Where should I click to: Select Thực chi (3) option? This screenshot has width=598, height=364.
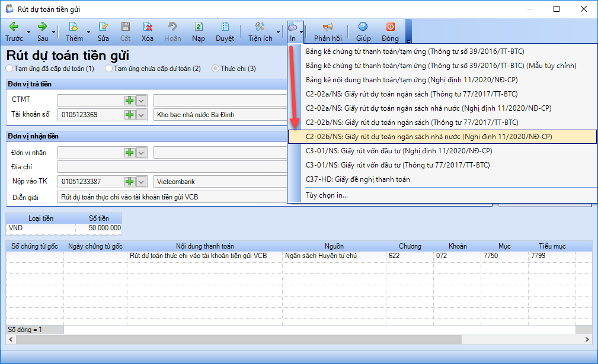[x=234, y=69]
